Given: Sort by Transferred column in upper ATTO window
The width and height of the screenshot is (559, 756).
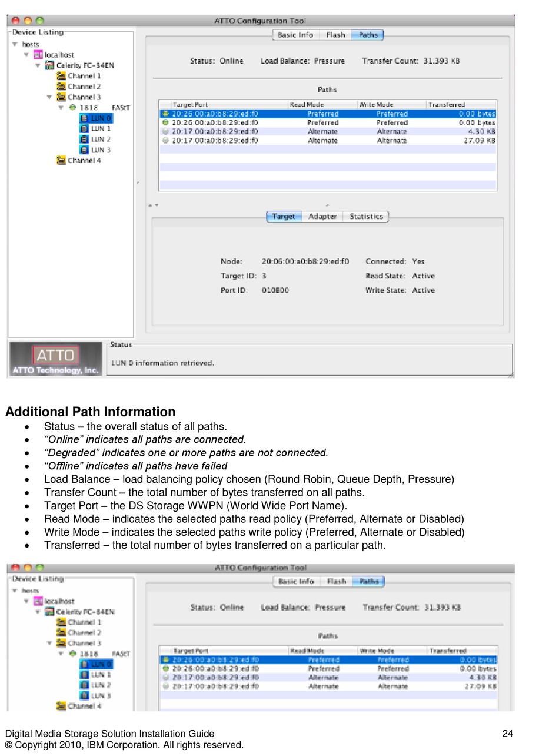Looking at the screenshot, I should [461, 105].
